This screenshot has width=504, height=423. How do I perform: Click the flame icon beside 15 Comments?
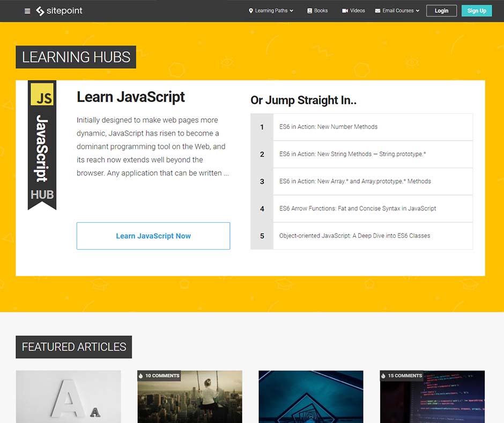383,376
